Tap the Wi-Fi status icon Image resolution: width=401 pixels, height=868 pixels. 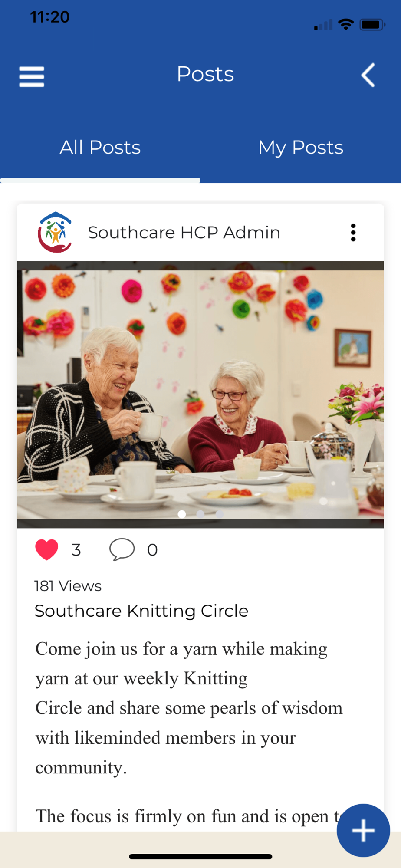tap(346, 24)
